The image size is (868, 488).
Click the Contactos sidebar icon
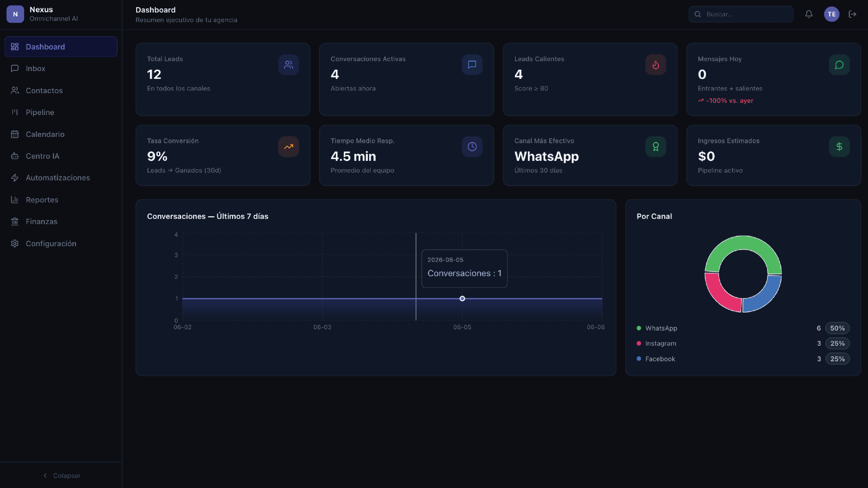pos(15,90)
